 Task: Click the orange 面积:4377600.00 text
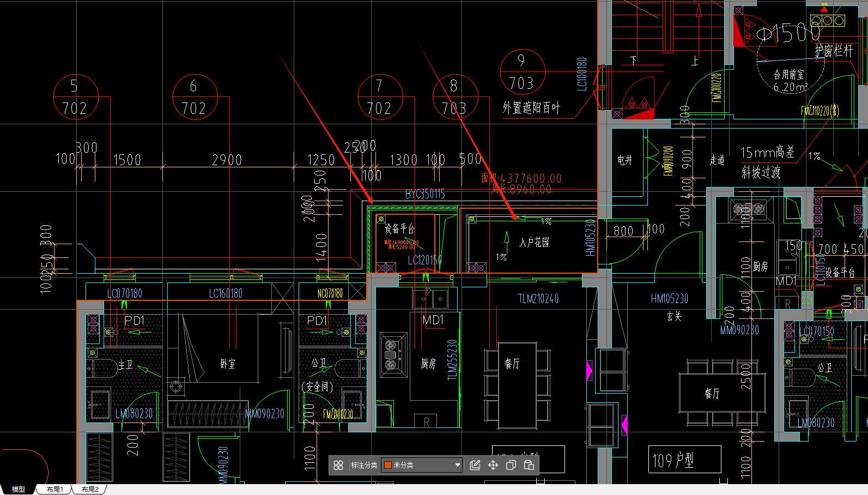(521, 178)
